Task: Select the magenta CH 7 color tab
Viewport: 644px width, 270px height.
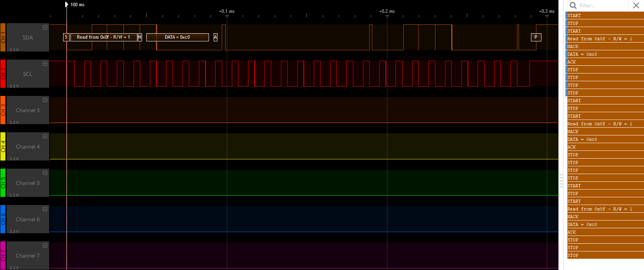Action: click(x=3, y=255)
